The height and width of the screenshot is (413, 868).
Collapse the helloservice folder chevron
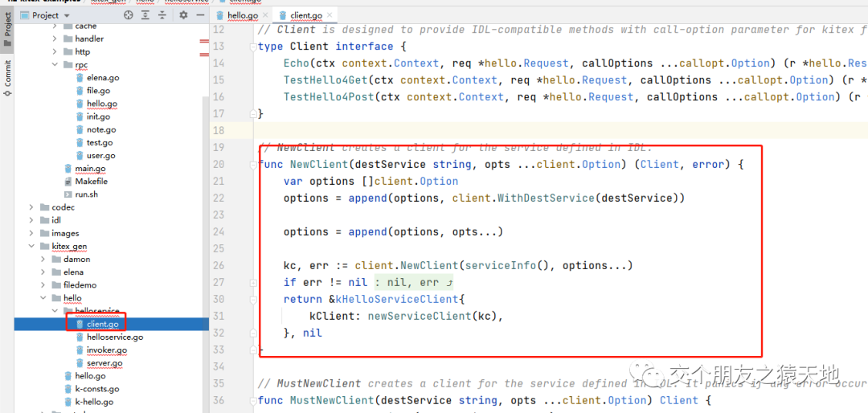click(x=55, y=311)
